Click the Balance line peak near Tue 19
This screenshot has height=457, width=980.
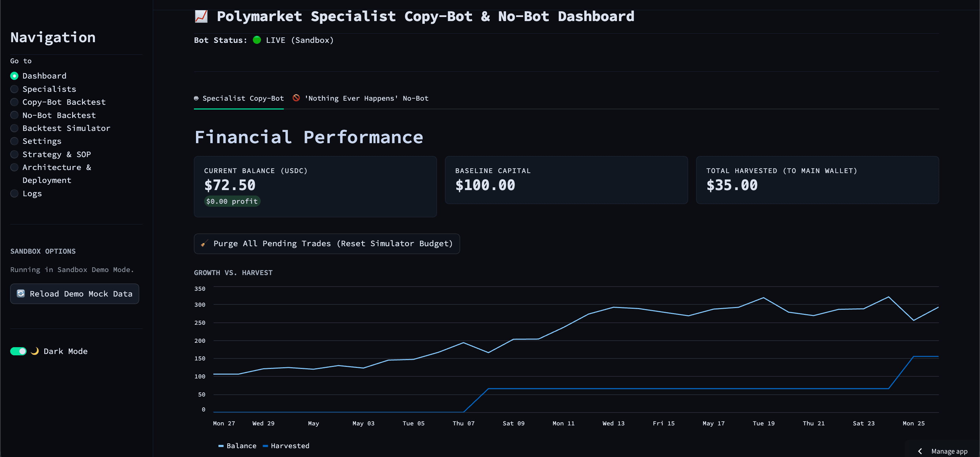point(763,298)
